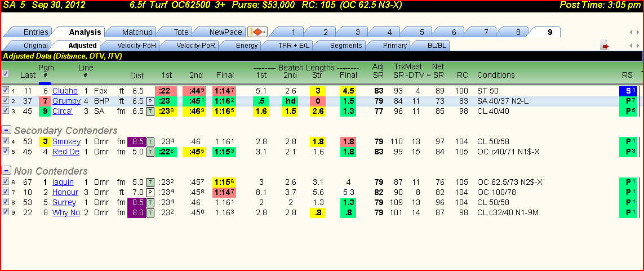Uncheck the Iaquin row checkbox
The image size is (644, 271).
tap(5, 182)
